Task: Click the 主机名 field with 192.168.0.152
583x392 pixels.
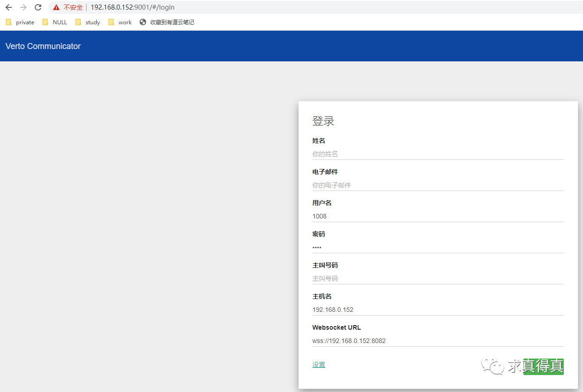Action: click(x=438, y=310)
